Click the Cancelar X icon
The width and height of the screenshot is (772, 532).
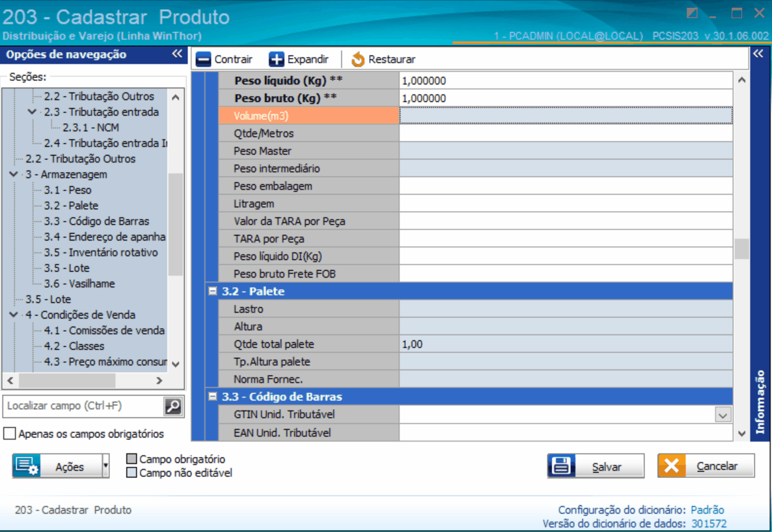coord(671,466)
